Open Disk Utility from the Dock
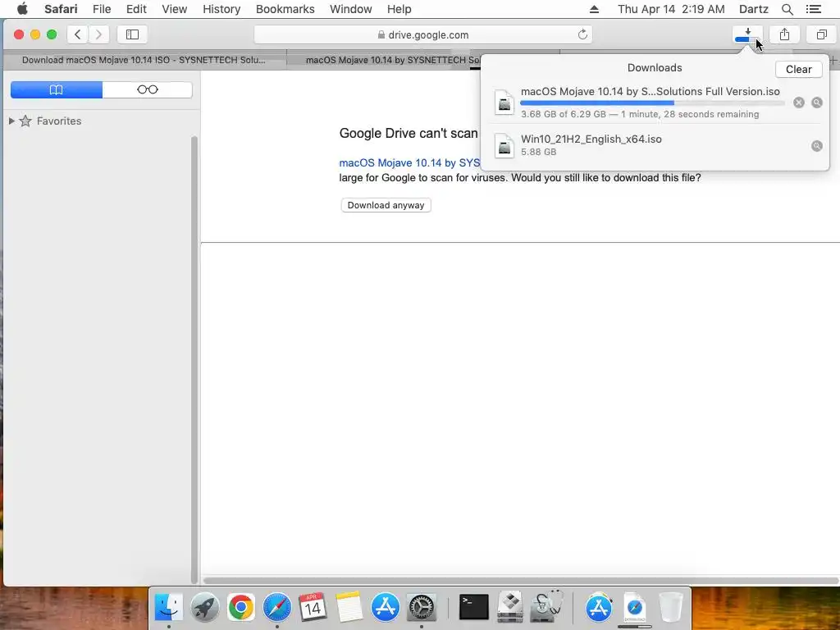840x630 pixels. 546,608
